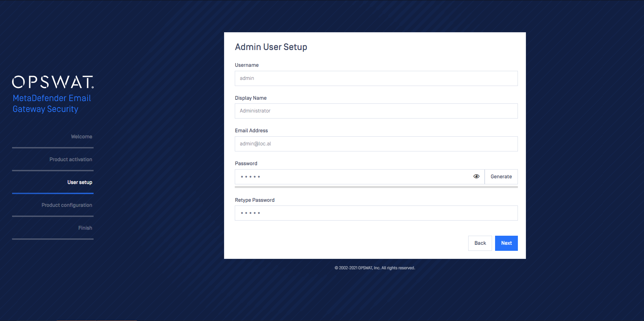Click the Generate password button
This screenshot has height=321, width=644.
coord(501,177)
